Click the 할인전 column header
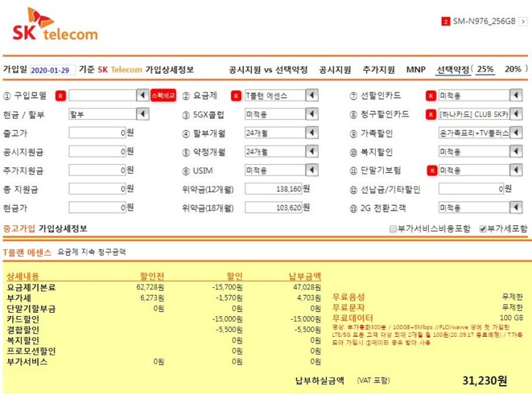 [152, 276]
